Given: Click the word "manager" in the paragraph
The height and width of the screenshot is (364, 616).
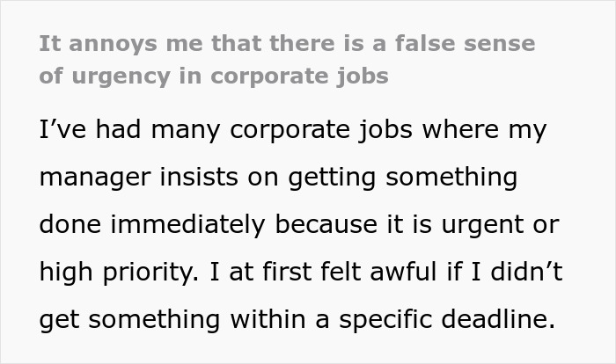Looking at the screenshot, I should pyautogui.click(x=95, y=178).
